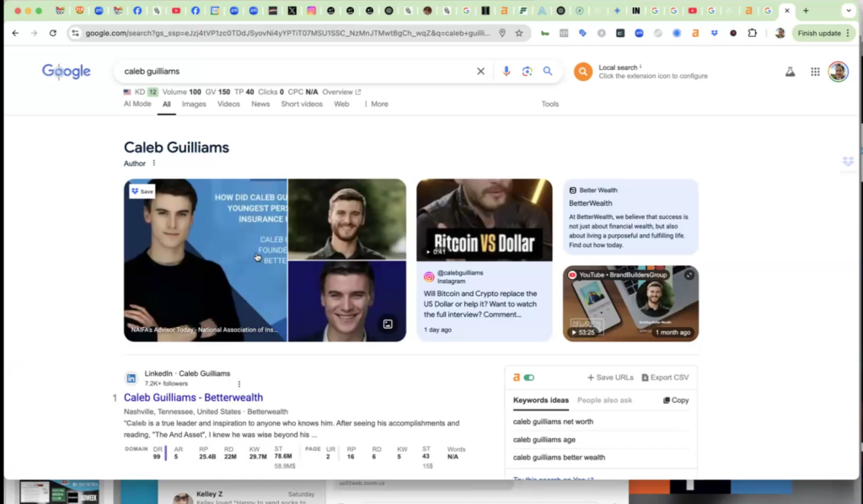
Task: Expand the tab search dropdown chevron
Action: pos(848,10)
